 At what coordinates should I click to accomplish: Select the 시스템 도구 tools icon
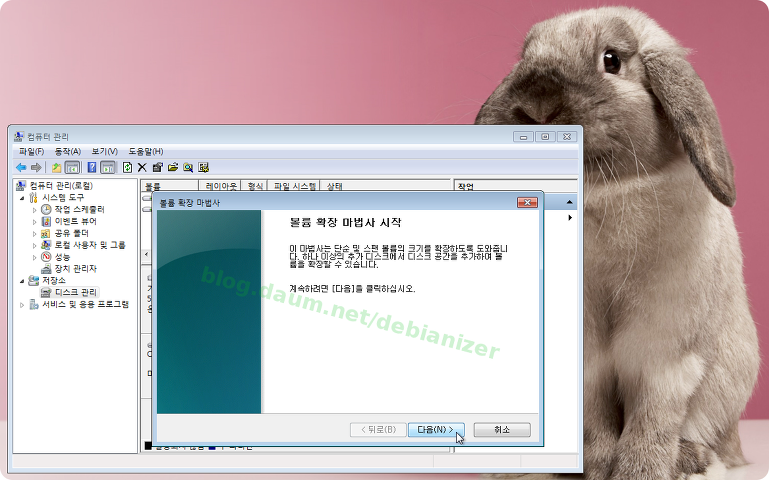(x=33, y=198)
